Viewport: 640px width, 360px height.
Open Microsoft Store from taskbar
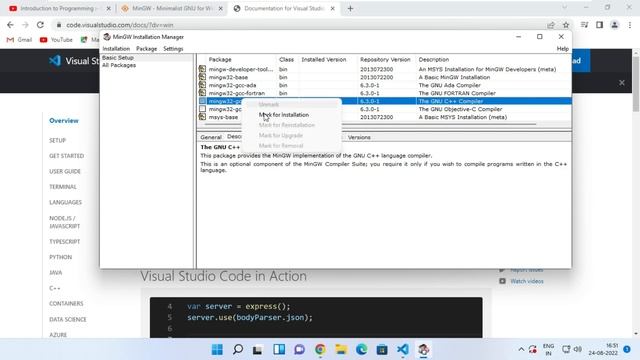point(382,349)
